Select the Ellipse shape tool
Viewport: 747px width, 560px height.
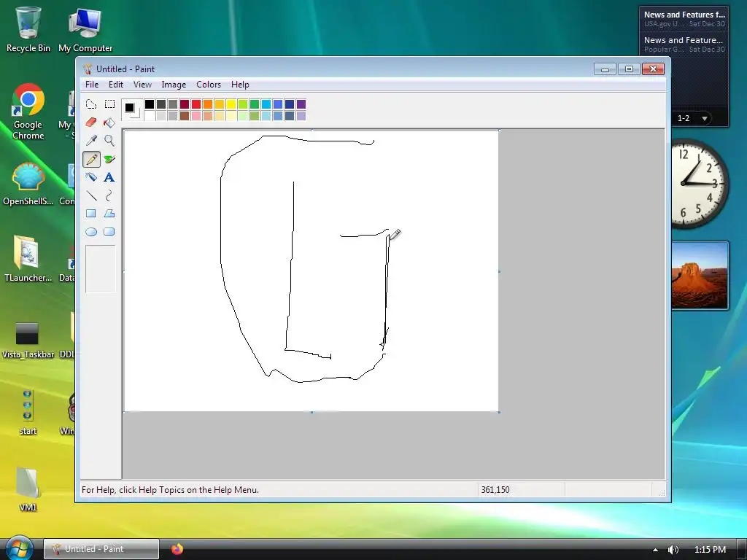[x=91, y=232]
